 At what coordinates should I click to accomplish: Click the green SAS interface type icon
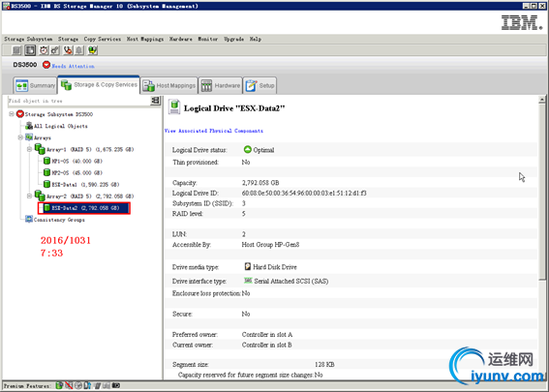click(248, 281)
